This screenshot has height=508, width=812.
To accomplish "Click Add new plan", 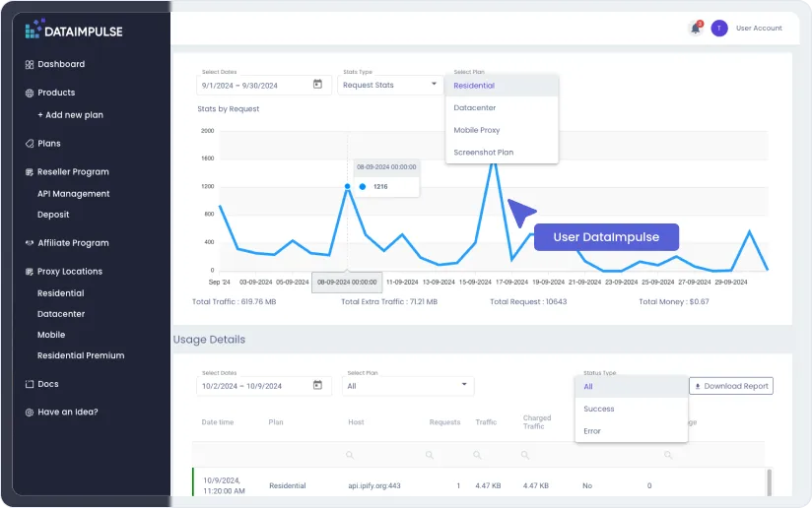I will [70, 115].
